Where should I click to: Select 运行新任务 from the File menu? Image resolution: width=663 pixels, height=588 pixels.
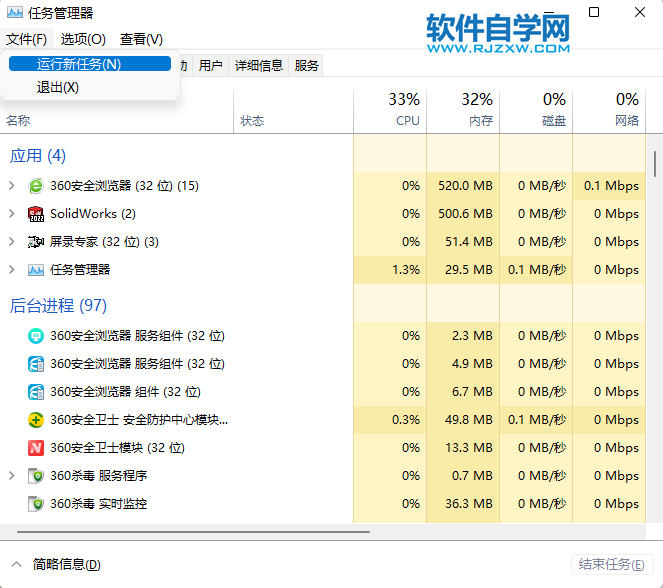[x=79, y=64]
